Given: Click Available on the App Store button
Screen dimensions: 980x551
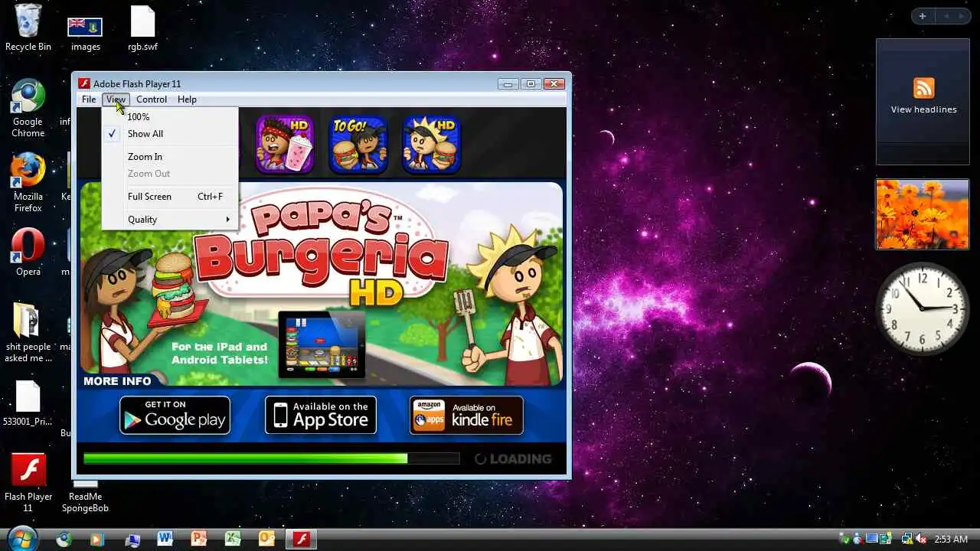Looking at the screenshot, I should pos(321,415).
